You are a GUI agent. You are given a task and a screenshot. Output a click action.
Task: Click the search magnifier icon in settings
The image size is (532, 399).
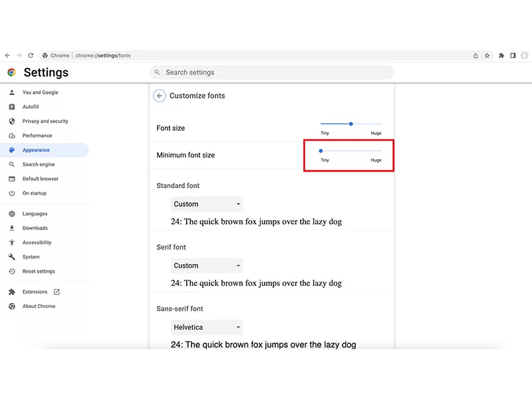tap(157, 72)
